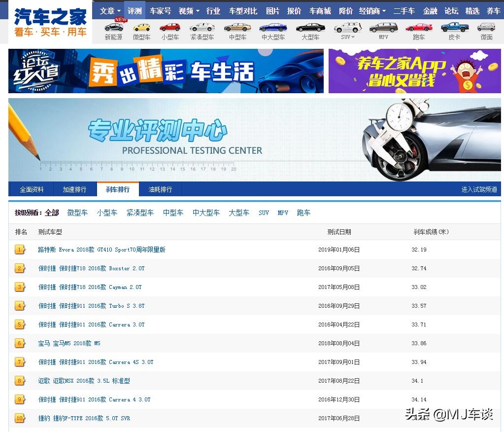Image resolution: width=504 pixels, height=432 pixels.
Task: Choose the 中大型车 blue car icon
Action: (x=273, y=27)
